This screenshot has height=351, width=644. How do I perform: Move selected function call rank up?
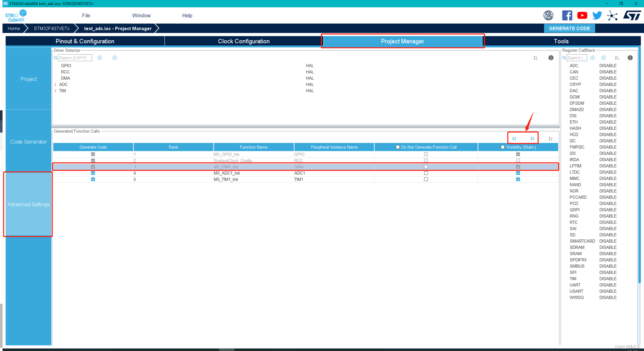(x=514, y=139)
